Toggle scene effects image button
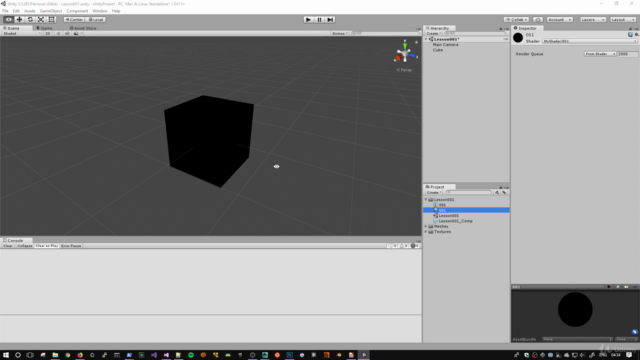 coord(76,33)
